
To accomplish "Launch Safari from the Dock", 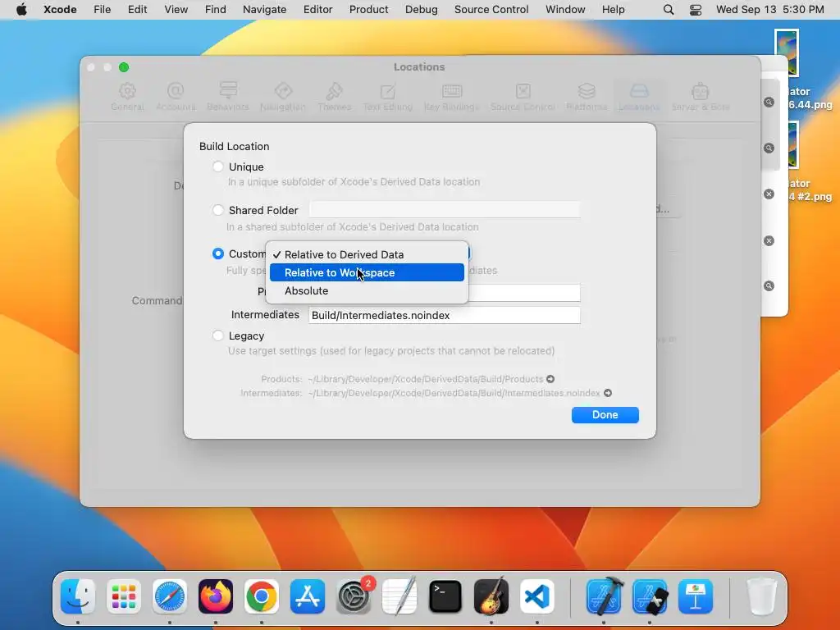I will [x=170, y=596].
